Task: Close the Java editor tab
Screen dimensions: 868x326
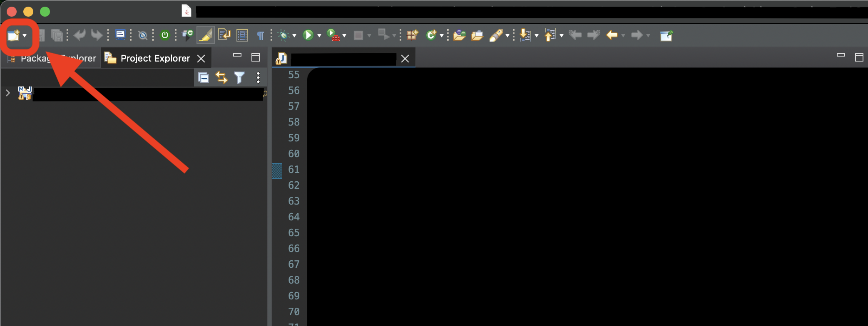Action: tap(405, 59)
